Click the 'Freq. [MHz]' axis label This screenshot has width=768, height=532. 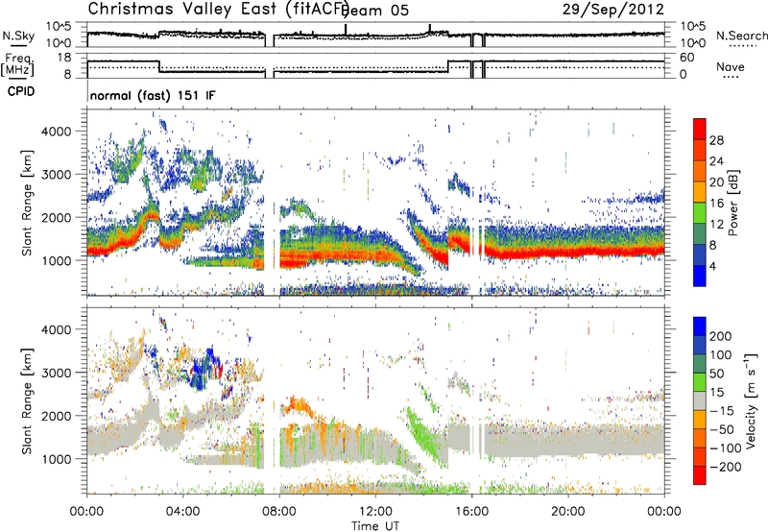coord(17,64)
